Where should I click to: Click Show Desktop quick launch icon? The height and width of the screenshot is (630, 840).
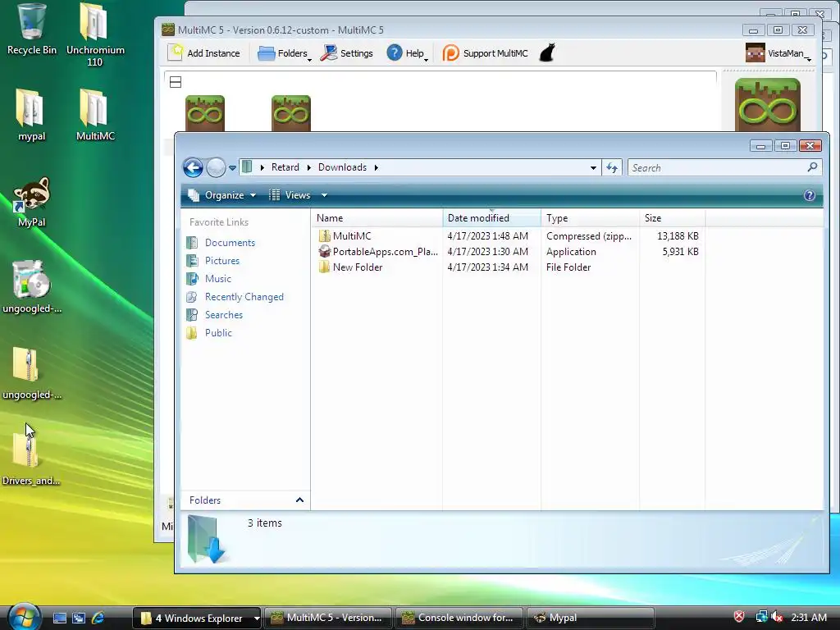click(x=59, y=618)
